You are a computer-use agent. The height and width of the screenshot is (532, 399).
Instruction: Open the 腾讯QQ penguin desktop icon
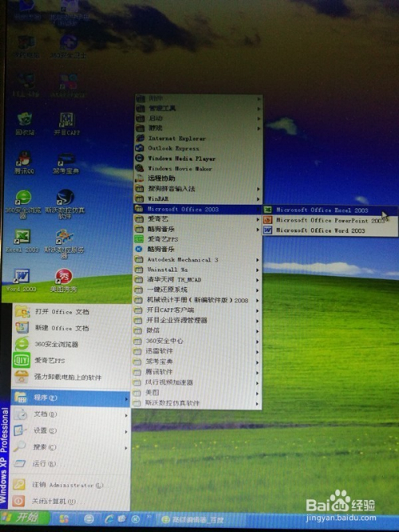pyautogui.click(x=24, y=163)
